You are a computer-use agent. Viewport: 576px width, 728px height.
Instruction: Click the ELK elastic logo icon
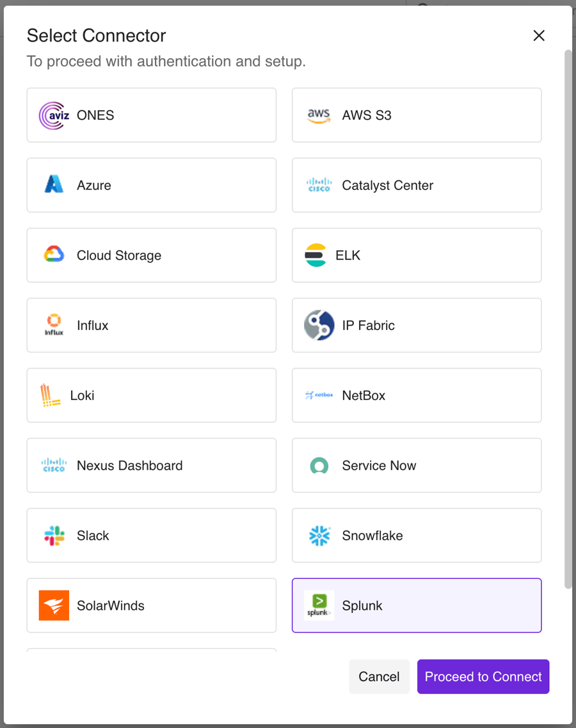316,255
